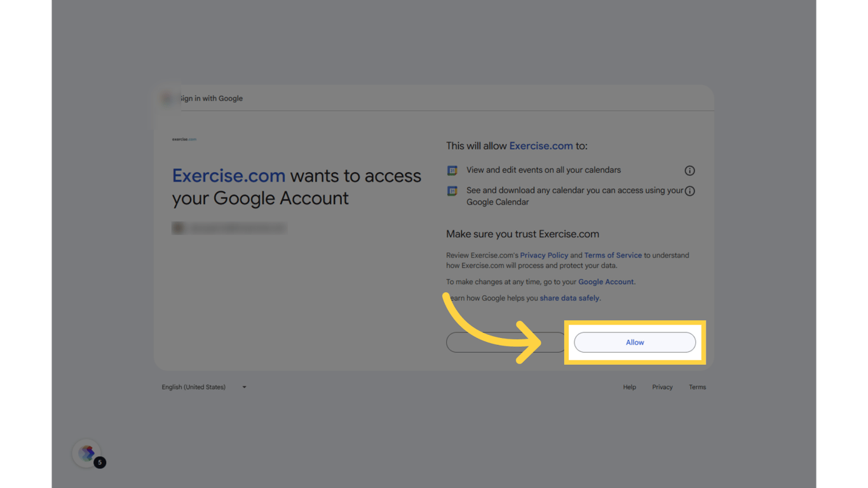Viewport: 868px width, 488px height.
Task: Open info tooltip for 'View and edit events' permission
Action: coord(689,170)
